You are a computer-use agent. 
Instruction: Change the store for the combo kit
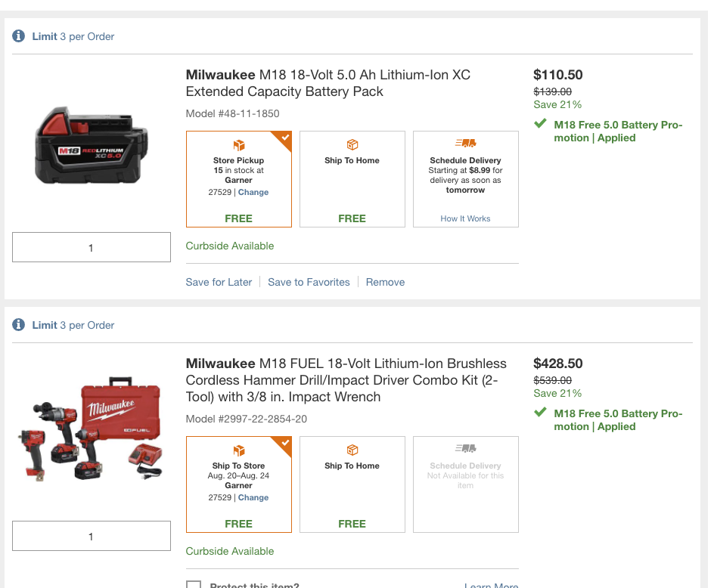(x=253, y=497)
